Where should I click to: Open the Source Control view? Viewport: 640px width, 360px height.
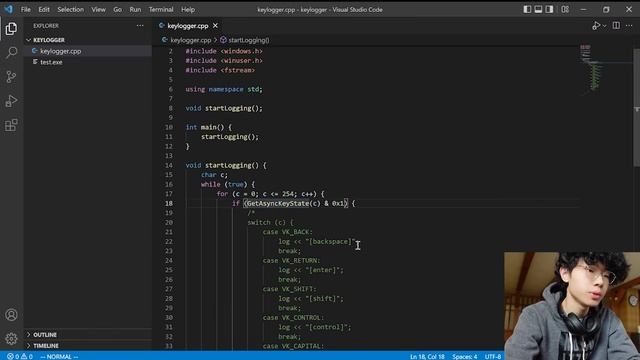[x=11, y=77]
